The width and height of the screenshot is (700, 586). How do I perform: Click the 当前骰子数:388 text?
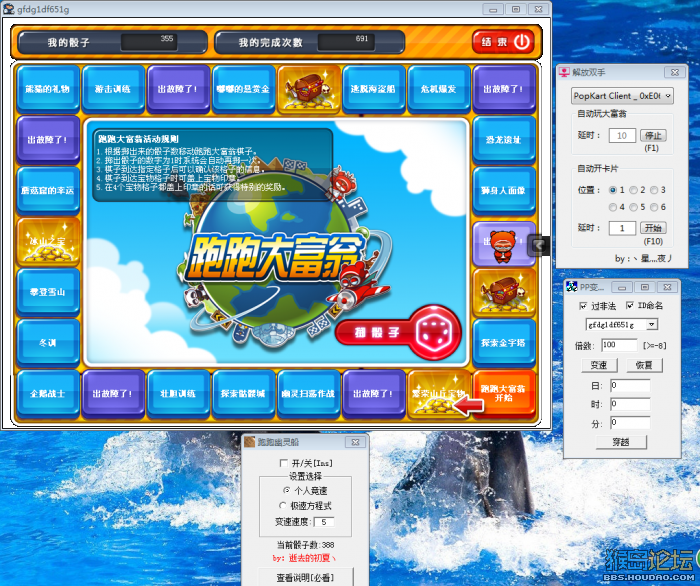pos(306,545)
